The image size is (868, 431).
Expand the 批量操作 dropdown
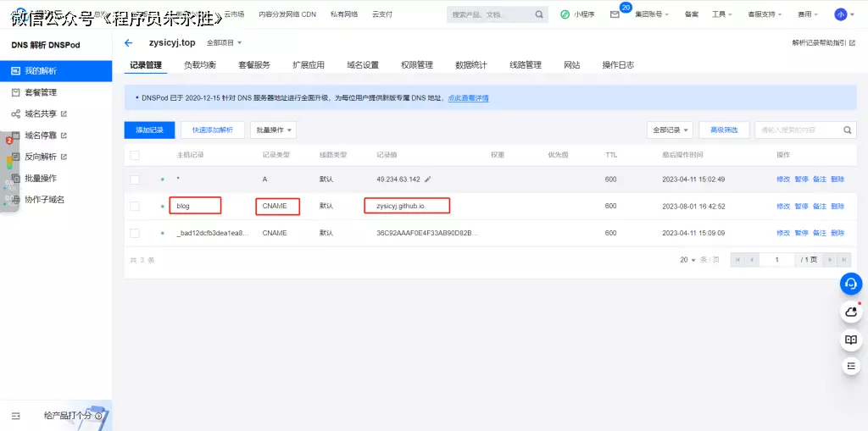pyautogui.click(x=274, y=130)
